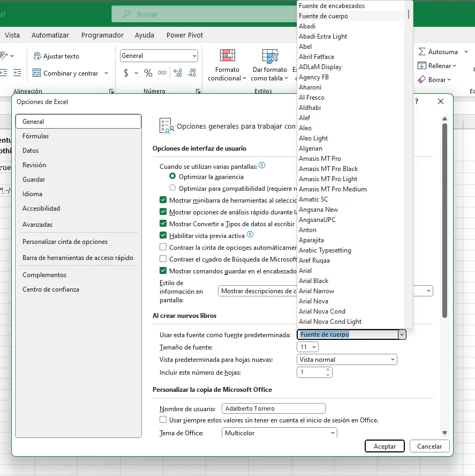The width and height of the screenshot is (475, 476).
Task: Apply thousands separator 000 style
Action: (x=162, y=73)
